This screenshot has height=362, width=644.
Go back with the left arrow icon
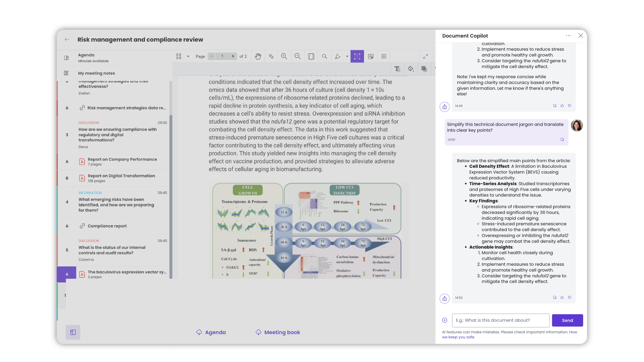click(67, 39)
